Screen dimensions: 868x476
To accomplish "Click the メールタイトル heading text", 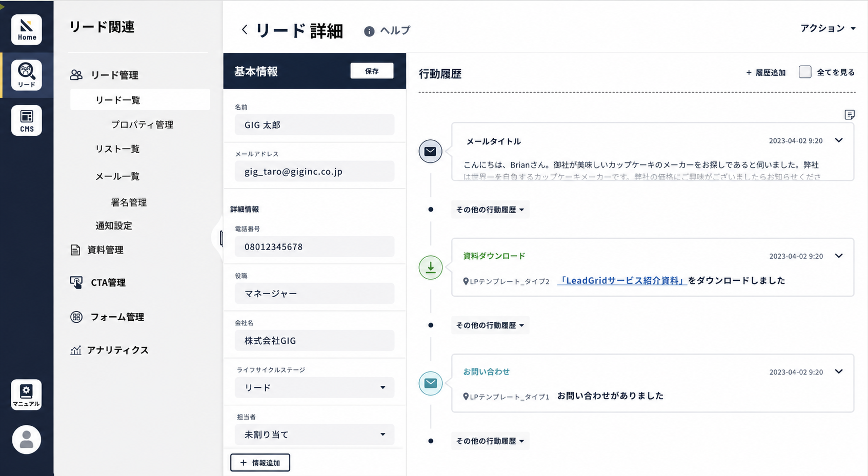I will click(x=493, y=141).
